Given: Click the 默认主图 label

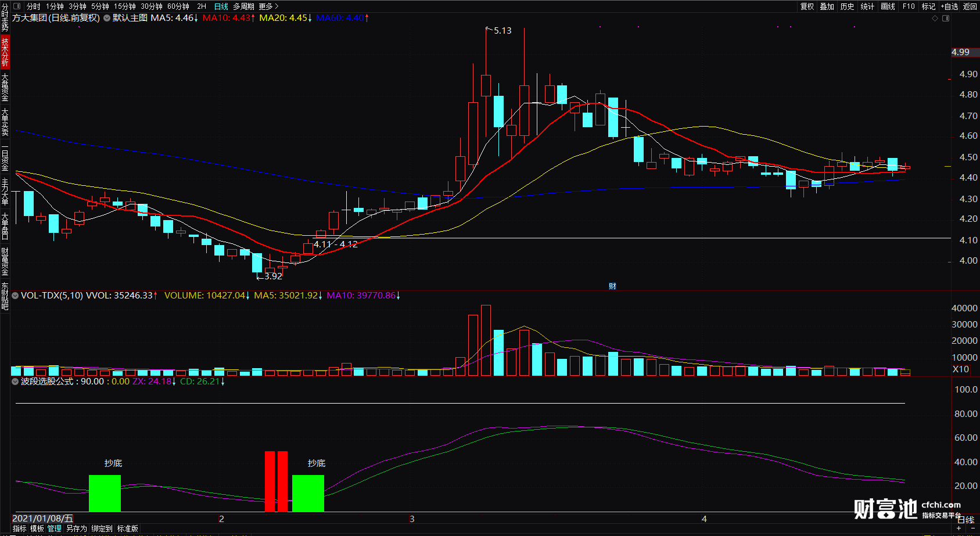Looking at the screenshot, I should click(x=130, y=18).
